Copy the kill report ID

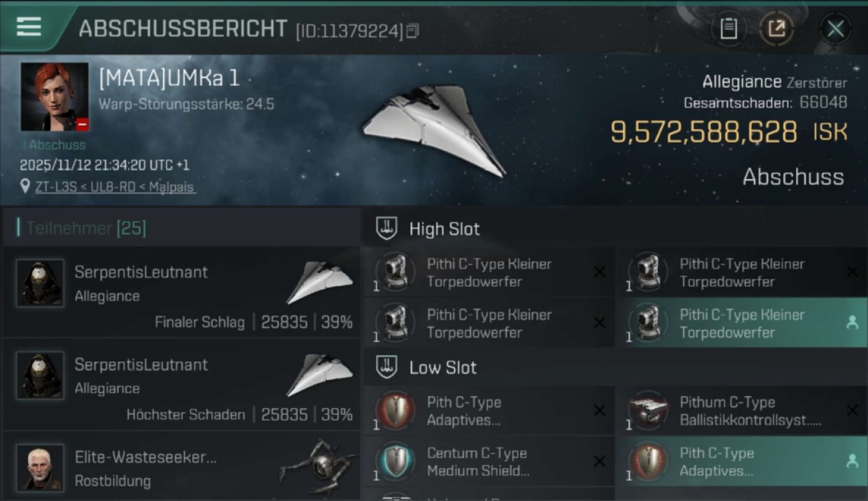point(412,31)
